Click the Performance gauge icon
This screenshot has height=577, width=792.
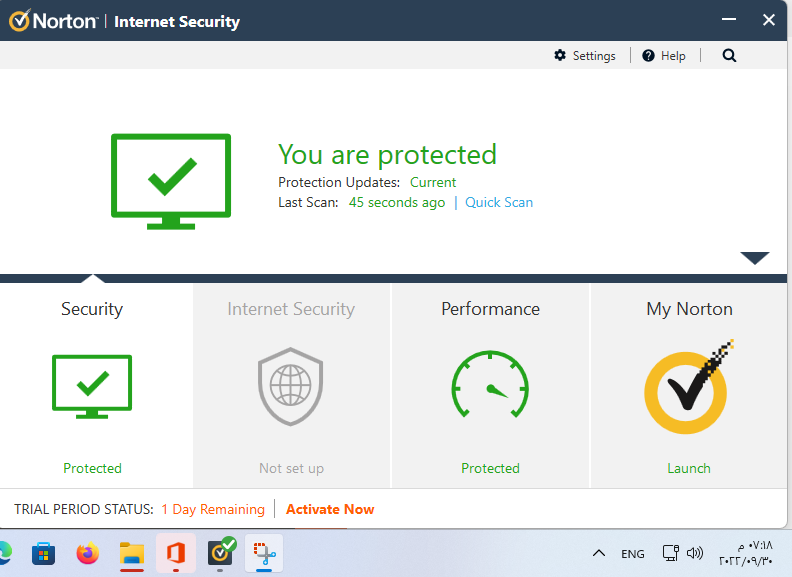tap(490, 384)
